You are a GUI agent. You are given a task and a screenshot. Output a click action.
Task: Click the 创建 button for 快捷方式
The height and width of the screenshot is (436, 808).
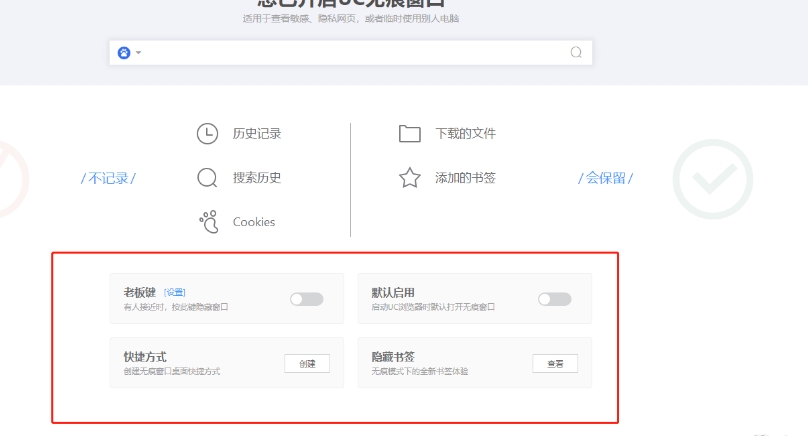[307, 363]
